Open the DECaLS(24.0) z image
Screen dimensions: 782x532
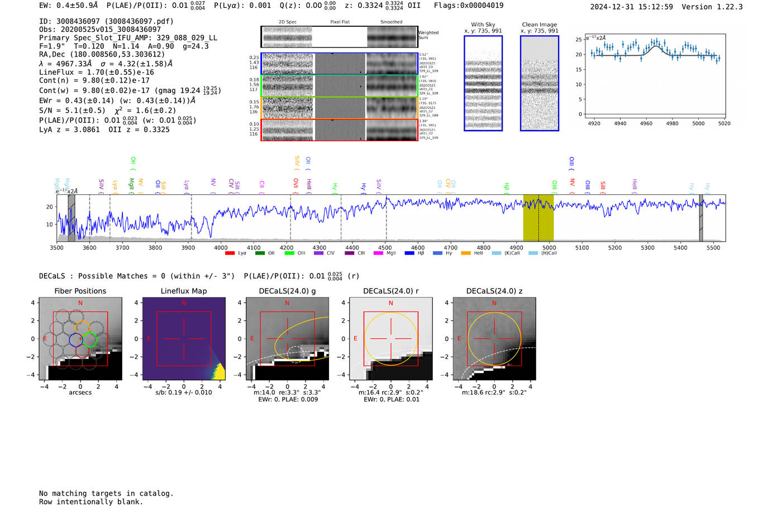pos(494,339)
